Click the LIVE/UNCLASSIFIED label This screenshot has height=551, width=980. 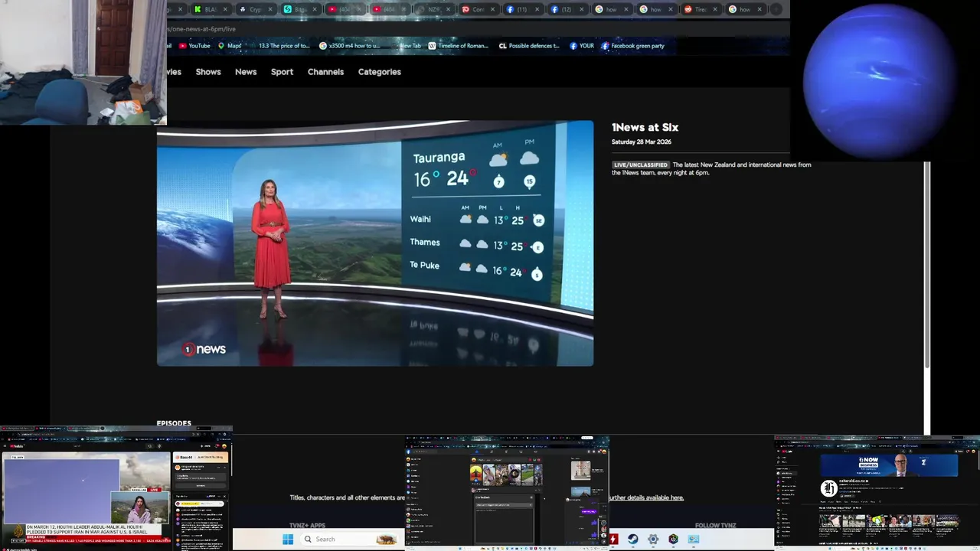click(x=641, y=165)
